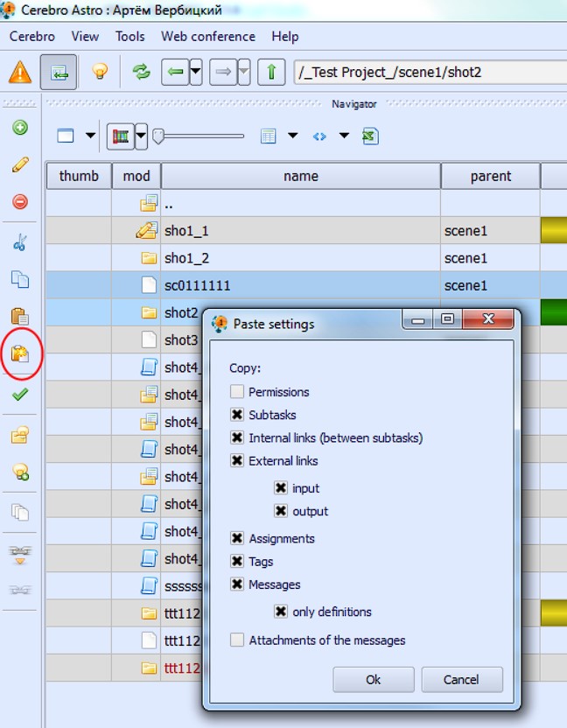Toggle Internal links (between subtasks) checkbox

point(237,437)
